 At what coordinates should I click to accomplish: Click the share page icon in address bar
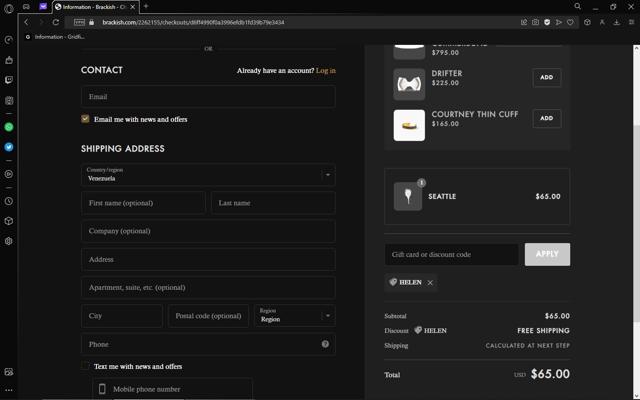point(524,22)
